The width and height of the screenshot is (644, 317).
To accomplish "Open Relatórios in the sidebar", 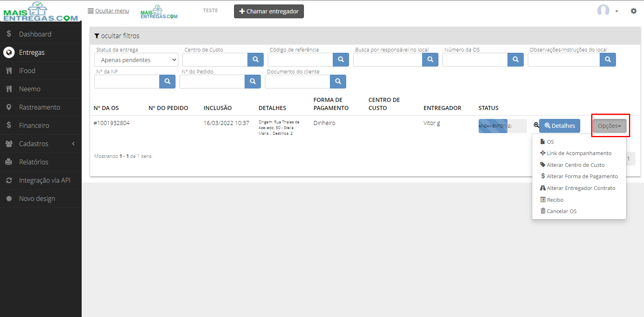I will (41, 162).
